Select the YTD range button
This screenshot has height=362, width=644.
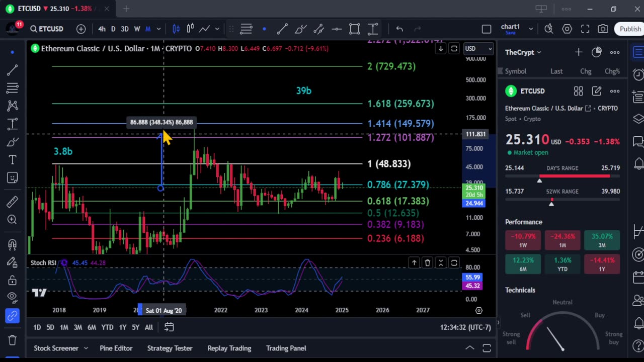tap(107, 327)
